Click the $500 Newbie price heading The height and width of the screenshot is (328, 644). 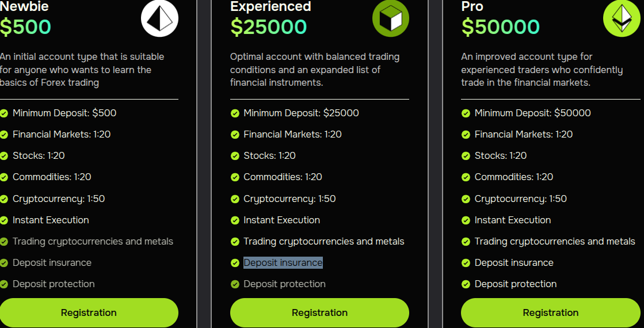(x=25, y=26)
